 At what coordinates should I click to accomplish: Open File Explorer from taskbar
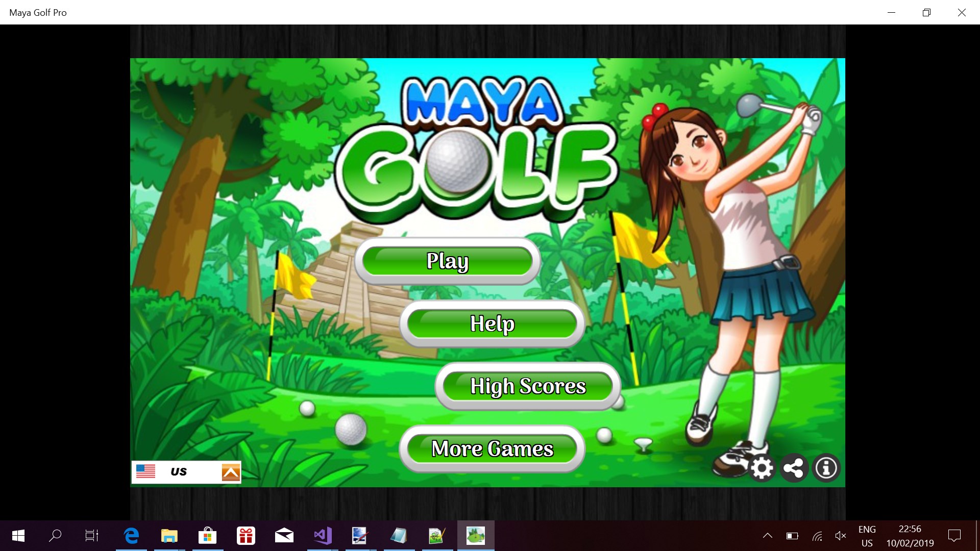[x=169, y=536]
